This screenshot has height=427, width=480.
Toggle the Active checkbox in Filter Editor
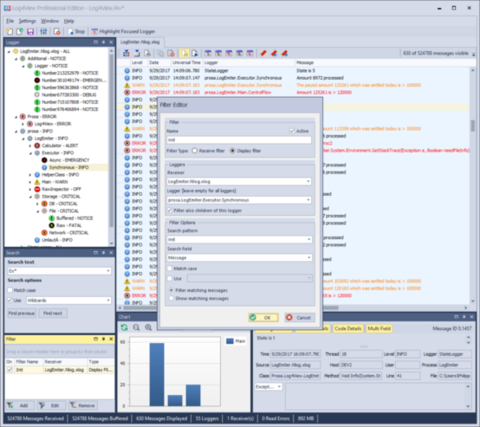292,131
